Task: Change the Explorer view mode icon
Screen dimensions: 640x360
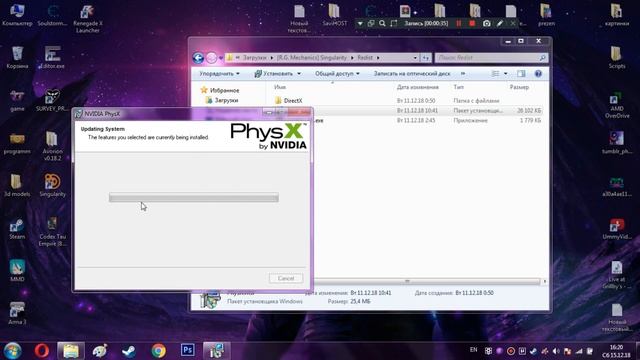Action: coord(495,74)
